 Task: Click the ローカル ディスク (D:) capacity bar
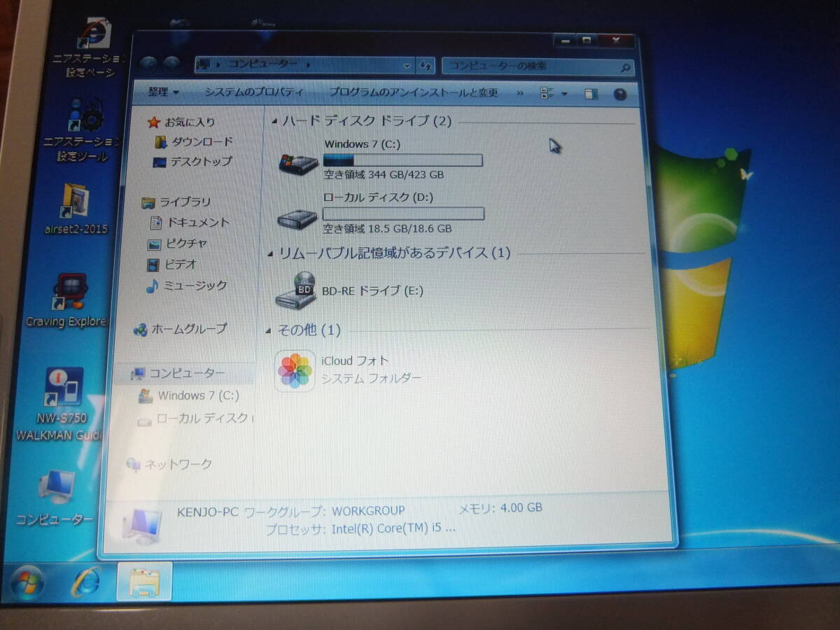point(403,213)
